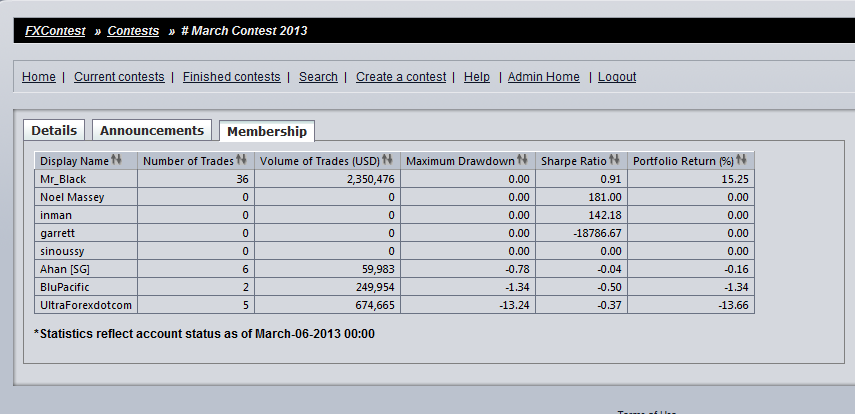Viewport: 855px width, 414px height.
Task: Sort by Portfolio Return arrows icon
Action: click(740, 160)
